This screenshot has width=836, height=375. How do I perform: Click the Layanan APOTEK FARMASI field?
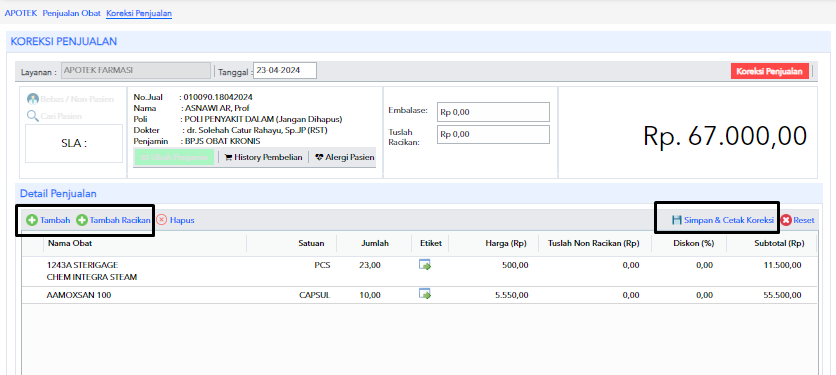[x=136, y=70]
